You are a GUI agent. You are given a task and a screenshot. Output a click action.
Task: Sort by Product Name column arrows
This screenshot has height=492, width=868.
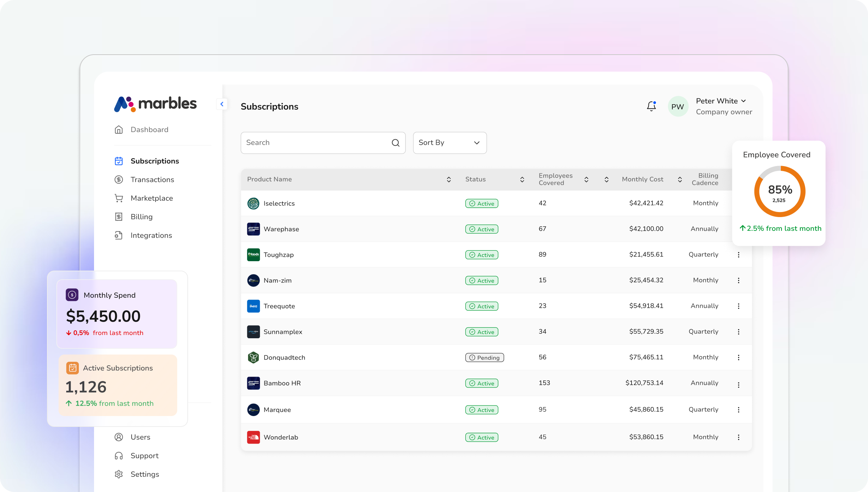click(449, 179)
